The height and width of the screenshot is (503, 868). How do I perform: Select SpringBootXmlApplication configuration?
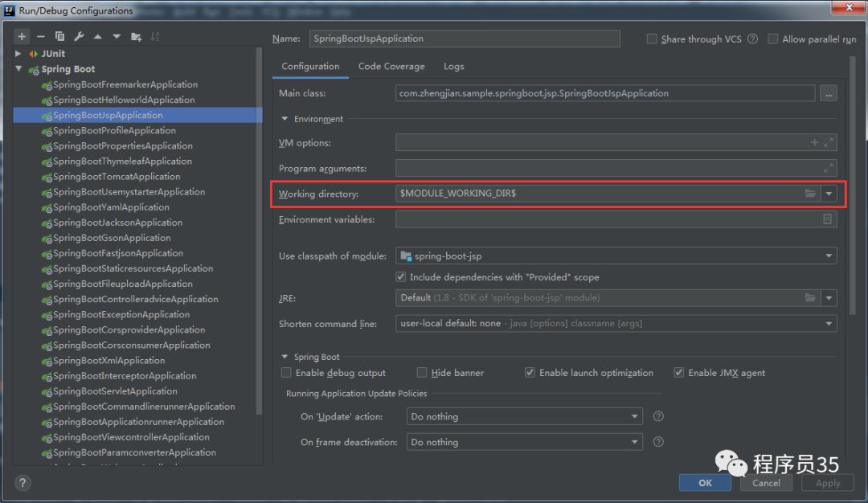[108, 360]
